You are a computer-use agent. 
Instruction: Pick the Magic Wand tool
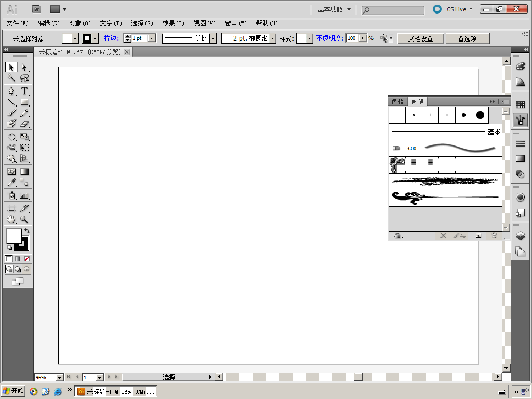(11, 78)
